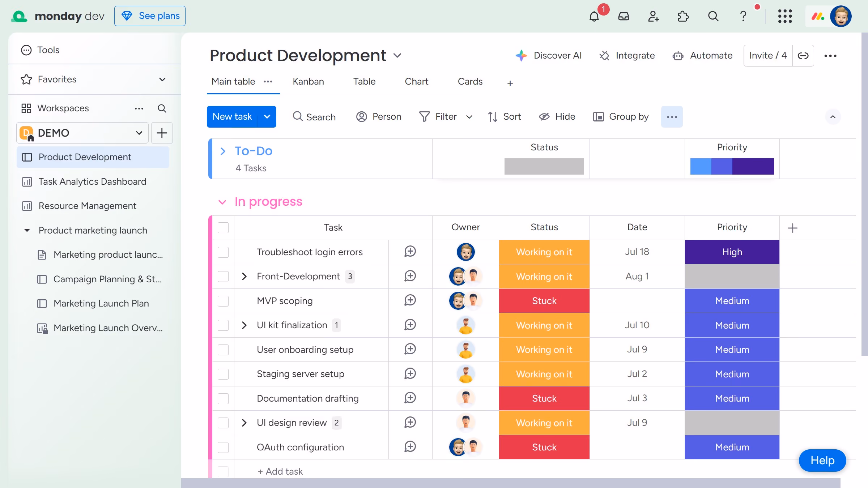Click the user profile avatar
Viewport: 868px width, 488px height.
tap(841, 16)
